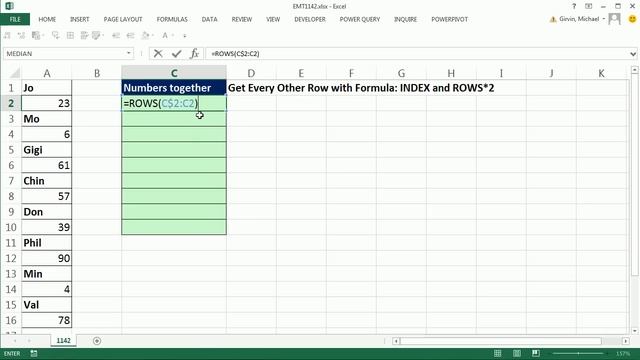Switch to the INSERT ribbon tab
640x360 pixels.
(x=80, y=19)
